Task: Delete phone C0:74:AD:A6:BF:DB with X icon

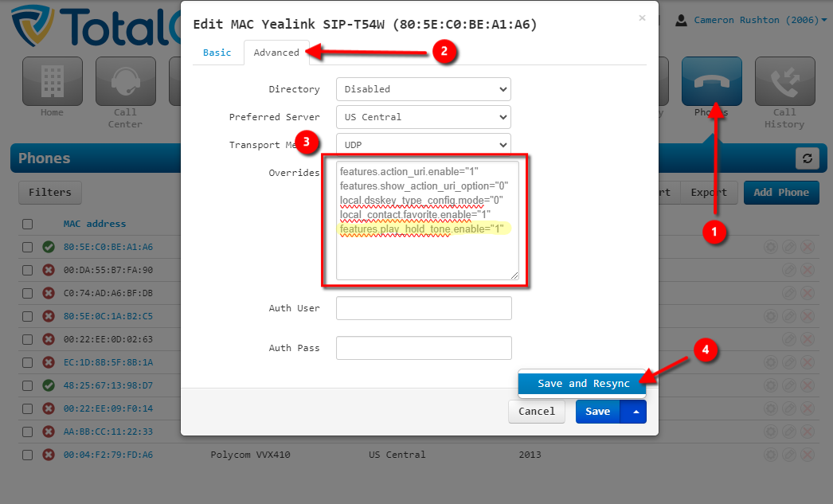Action: click(808, 293)
